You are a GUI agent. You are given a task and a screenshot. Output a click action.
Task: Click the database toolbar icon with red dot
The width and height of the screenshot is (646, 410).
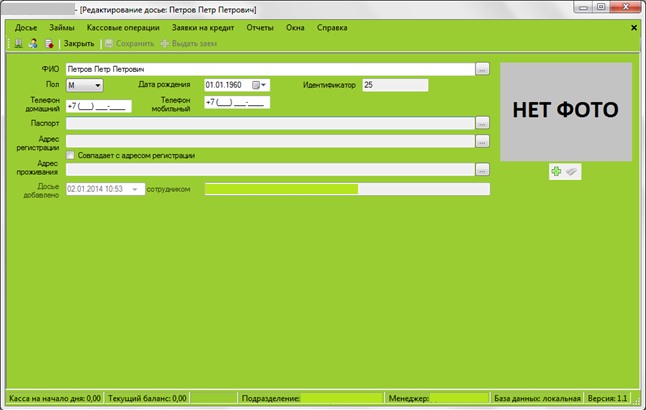pos(49,43)
